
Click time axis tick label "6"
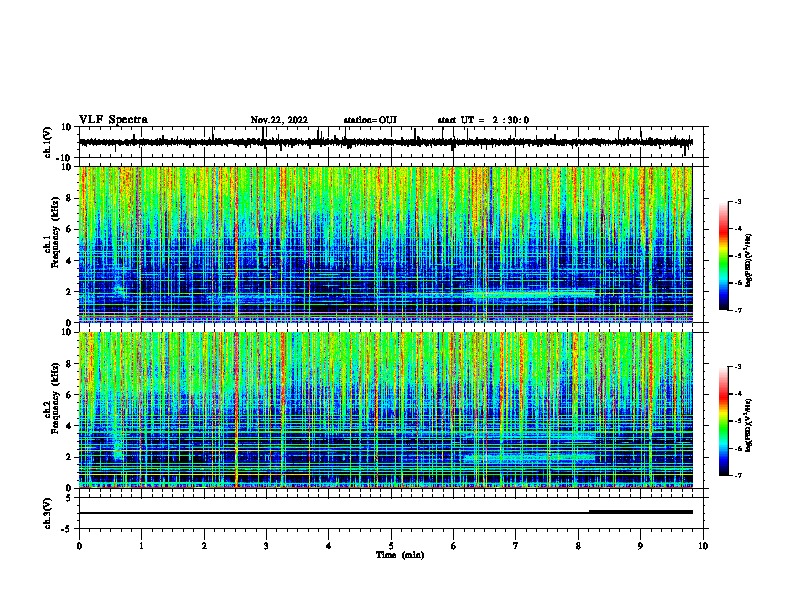pos(453,546)
